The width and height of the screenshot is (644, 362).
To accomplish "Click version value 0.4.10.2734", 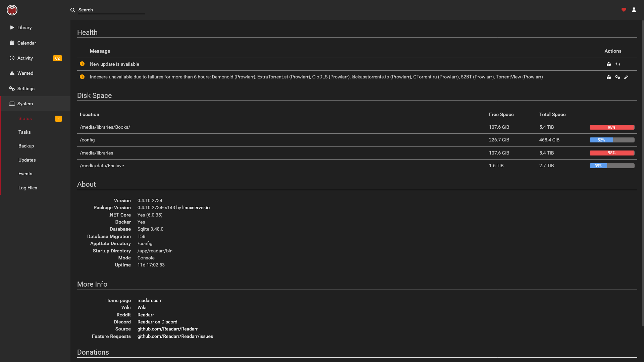I will point(150,200).
